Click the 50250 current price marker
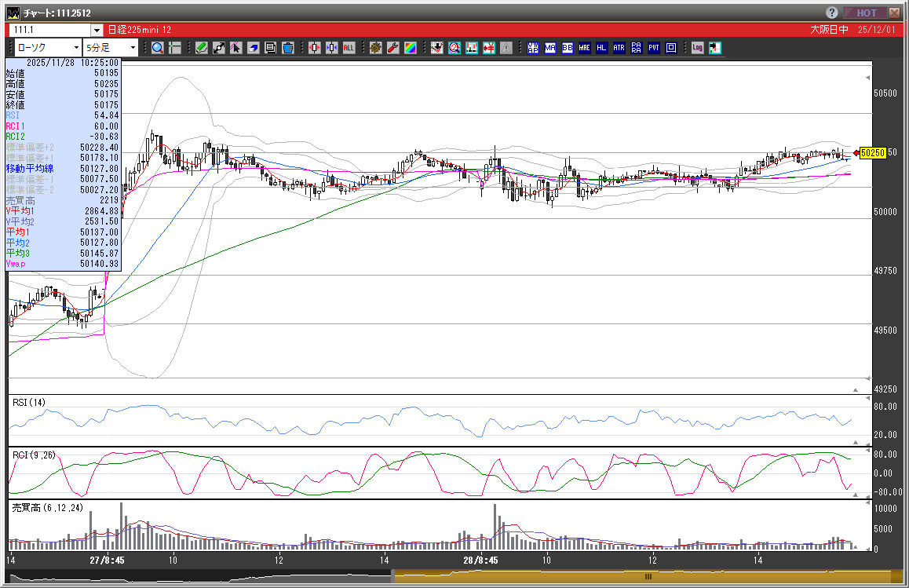 point(872,153)
